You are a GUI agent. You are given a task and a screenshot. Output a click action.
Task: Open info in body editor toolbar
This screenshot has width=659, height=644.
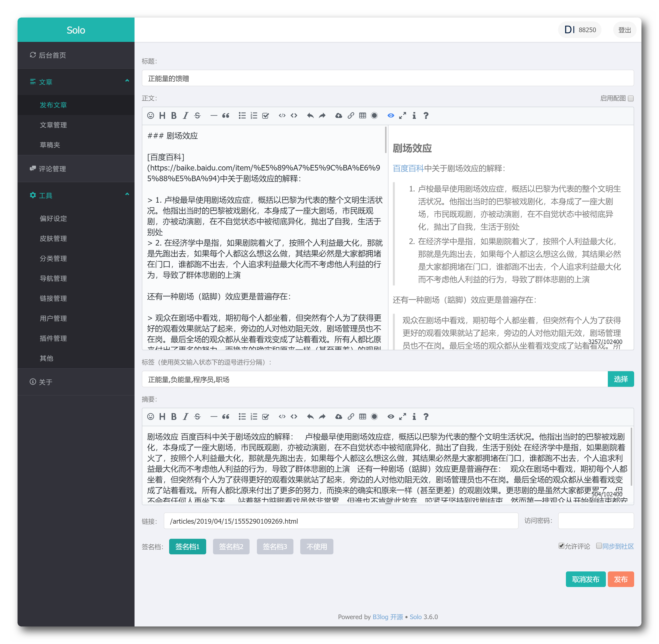pos(414,116)
